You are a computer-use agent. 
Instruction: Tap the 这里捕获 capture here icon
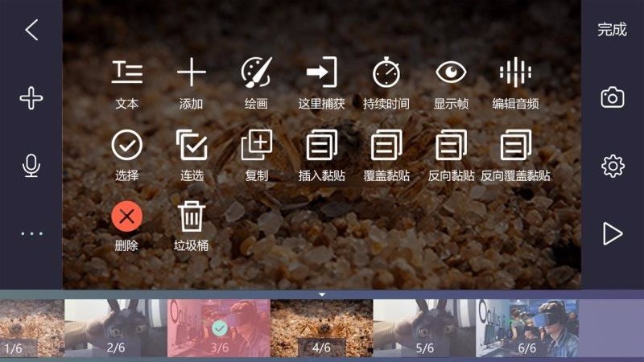click(x=321, y=73)
